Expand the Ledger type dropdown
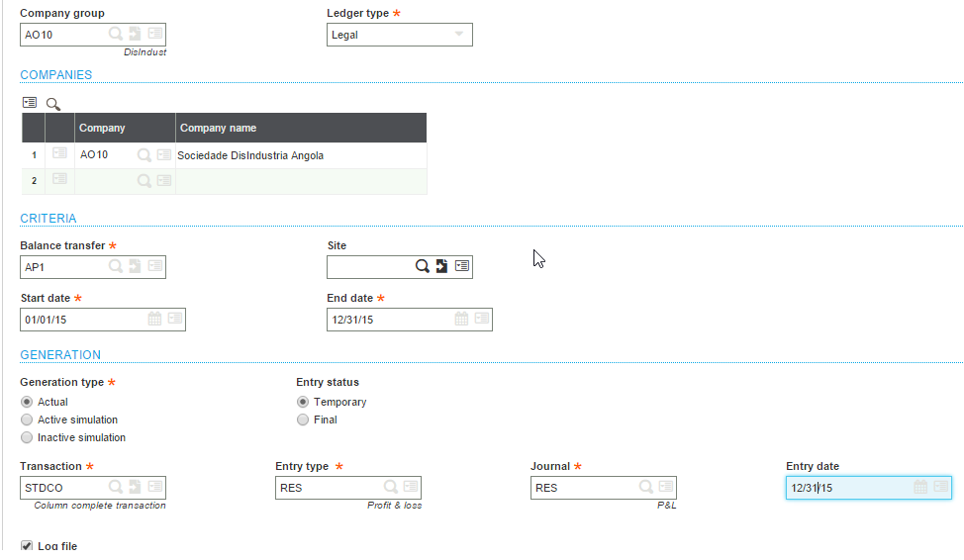 point(400,35)
